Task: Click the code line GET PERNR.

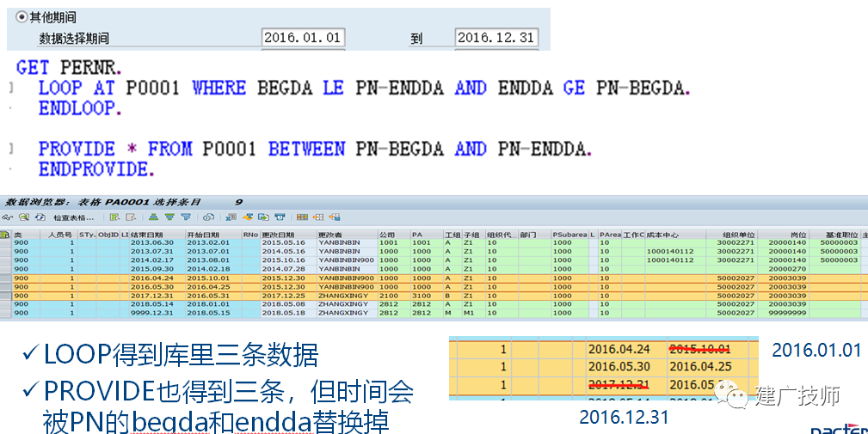Action: (69, 67)
